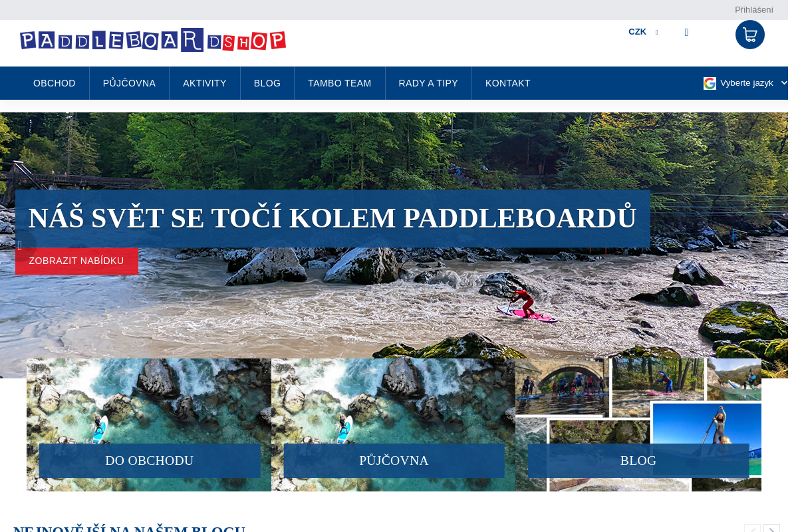
Task: Open the OBCHOD menu
Action: (54, 83)
